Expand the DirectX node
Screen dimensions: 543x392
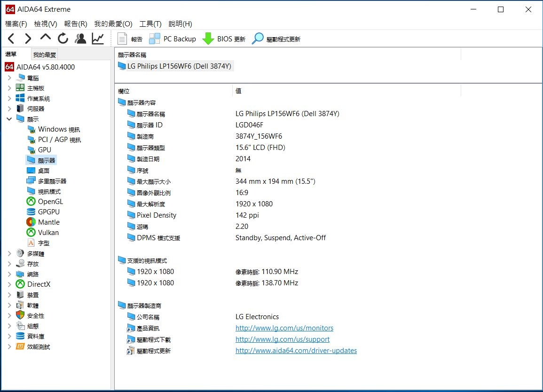[x=9, y=284]
